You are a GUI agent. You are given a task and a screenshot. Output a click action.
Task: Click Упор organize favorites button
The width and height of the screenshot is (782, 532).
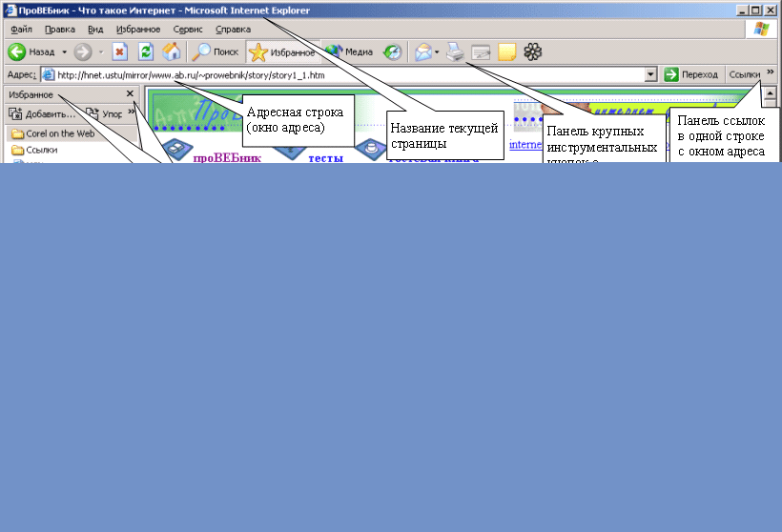[104, 114]
